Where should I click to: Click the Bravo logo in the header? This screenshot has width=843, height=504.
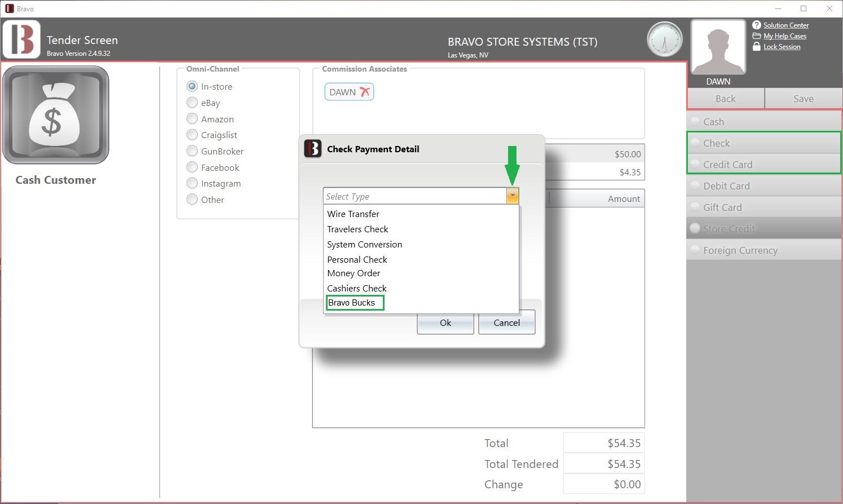(21, 39)
